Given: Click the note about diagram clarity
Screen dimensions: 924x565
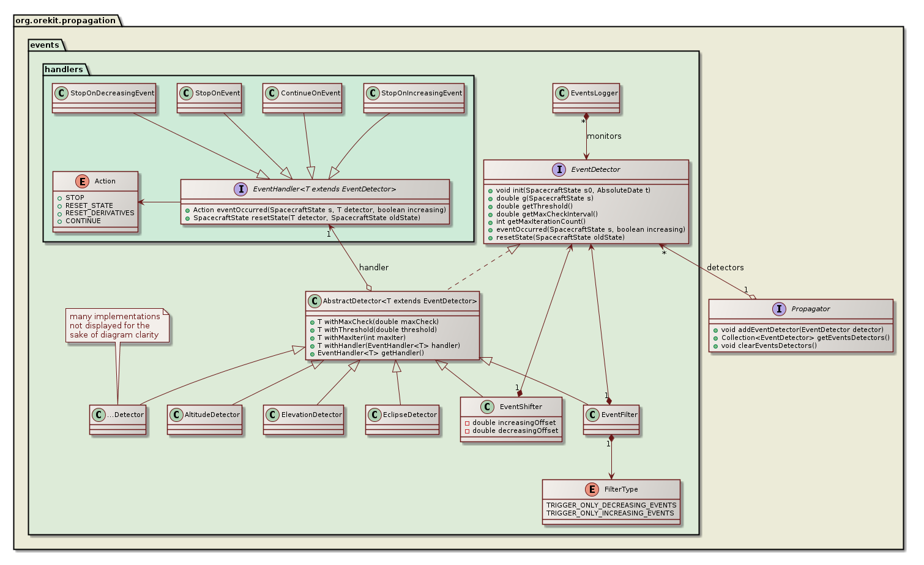Looking at the screenshot, I should (117, 325).
